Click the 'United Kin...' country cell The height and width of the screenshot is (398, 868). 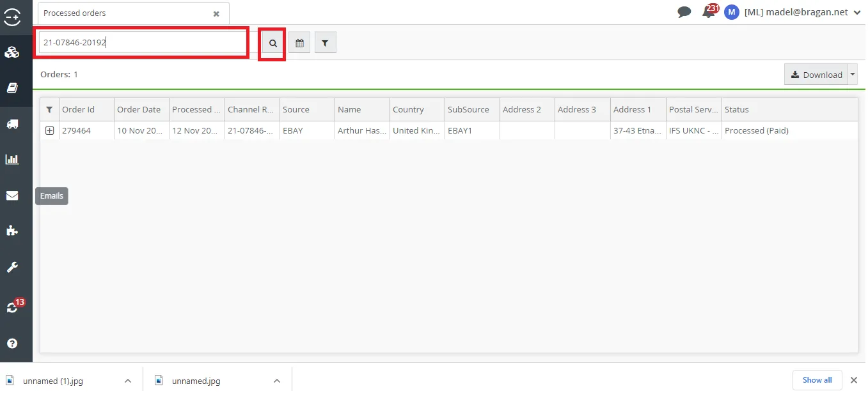(x=417, y=130)
